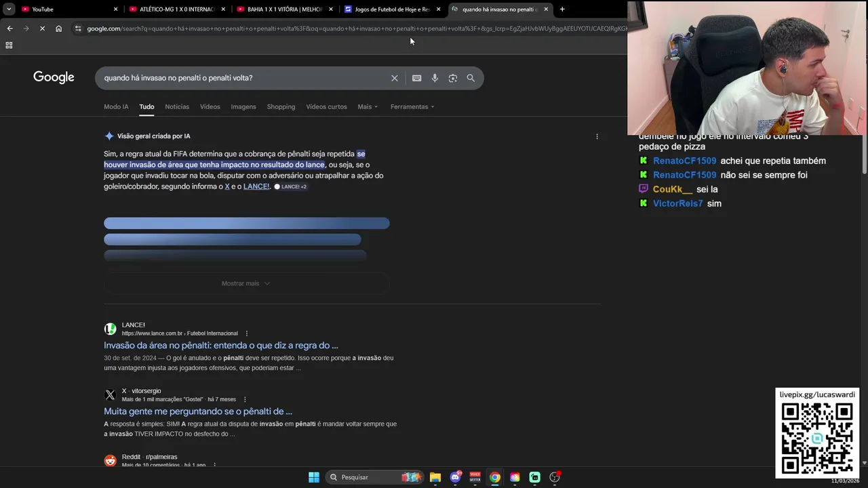Select the Shopping search tab
Screen dimensions: 868x488
coord(281,106)
